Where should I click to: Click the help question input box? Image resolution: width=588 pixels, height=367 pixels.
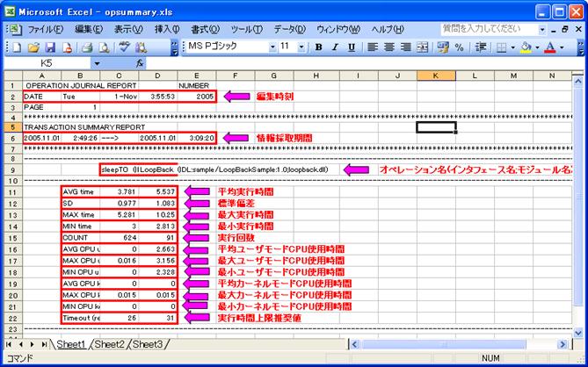point(490,30)
